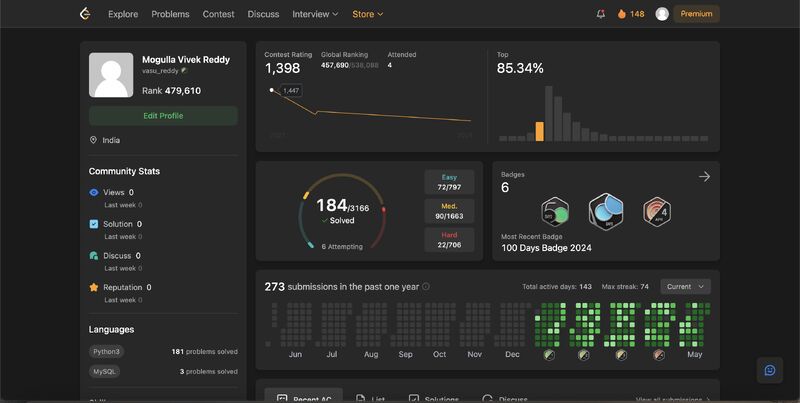The height and width of the screenshot is (403, 800).
Task: Expand the Store dropdown menu
Action: click(367, 14)
